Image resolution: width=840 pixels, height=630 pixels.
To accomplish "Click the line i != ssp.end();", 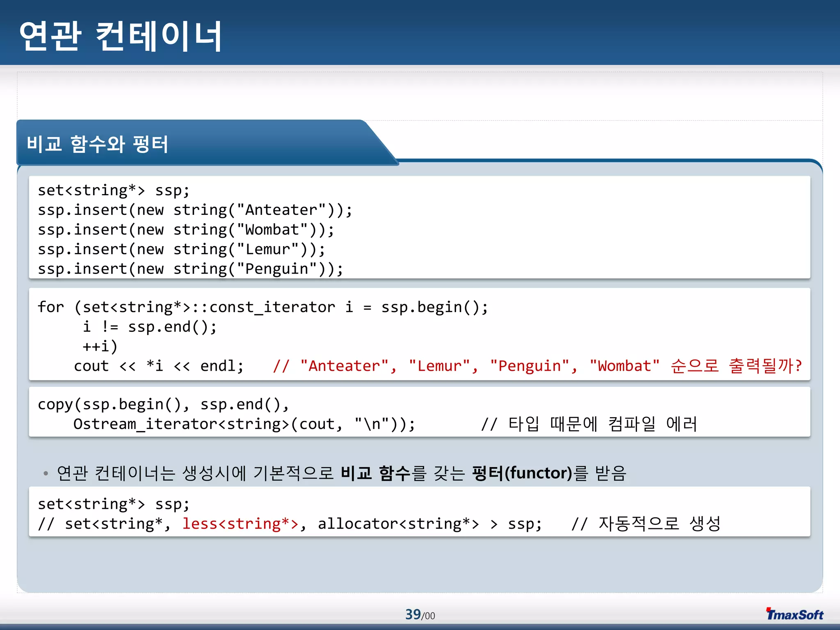I will point(150,327).
